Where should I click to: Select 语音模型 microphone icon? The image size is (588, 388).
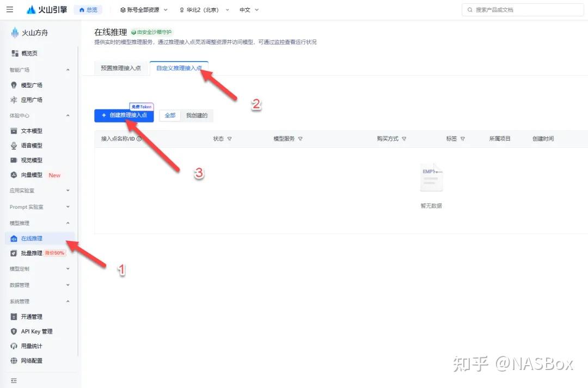[x=14, y=145]
